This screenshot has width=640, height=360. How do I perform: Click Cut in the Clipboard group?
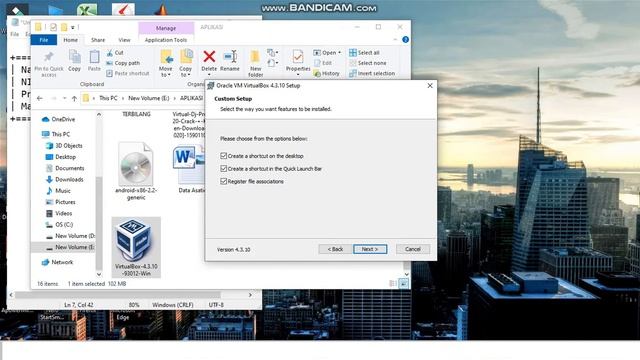[115, 53]
